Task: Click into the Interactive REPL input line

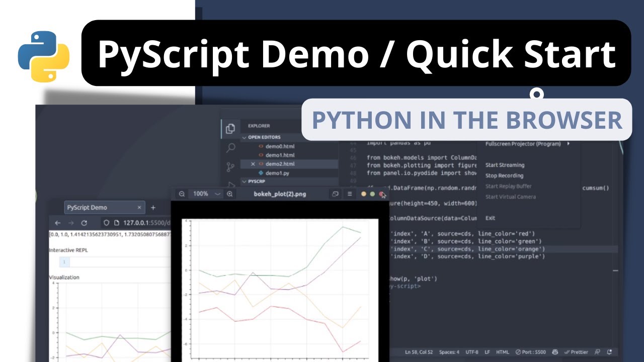Action: click(121, 262)
